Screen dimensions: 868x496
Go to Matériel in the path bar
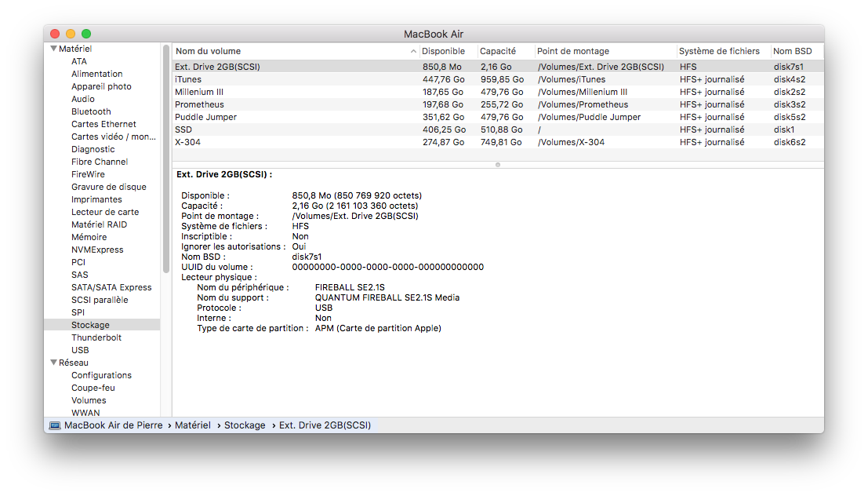[193, 425]
